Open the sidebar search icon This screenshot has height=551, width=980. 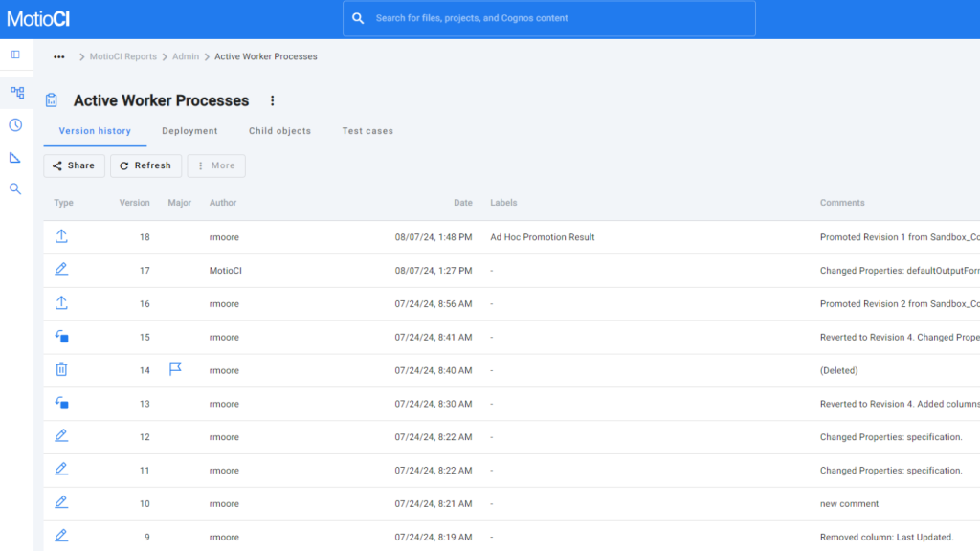point(15,188)
